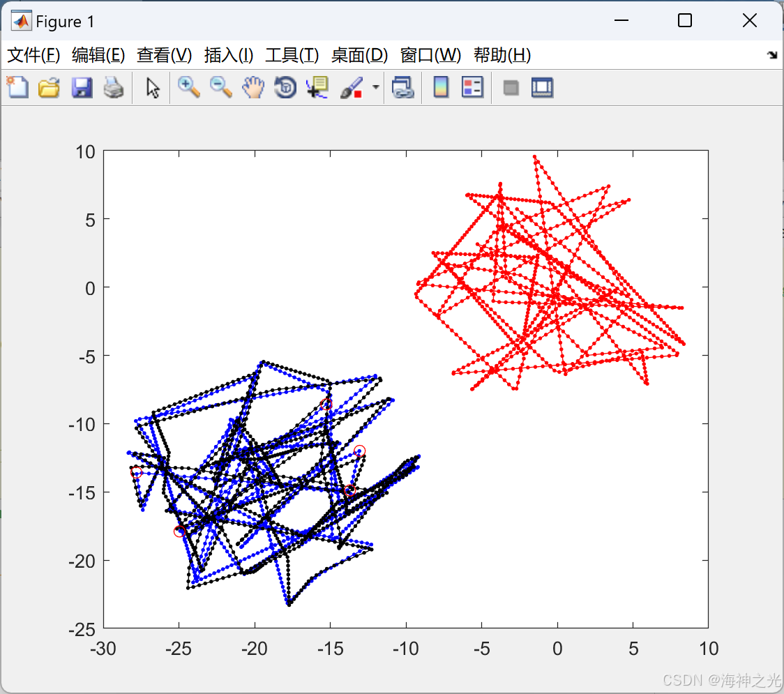This screenshot has width=784, height=694.
Task: Open the 工具(T) menu
Action: pos(292,55)
